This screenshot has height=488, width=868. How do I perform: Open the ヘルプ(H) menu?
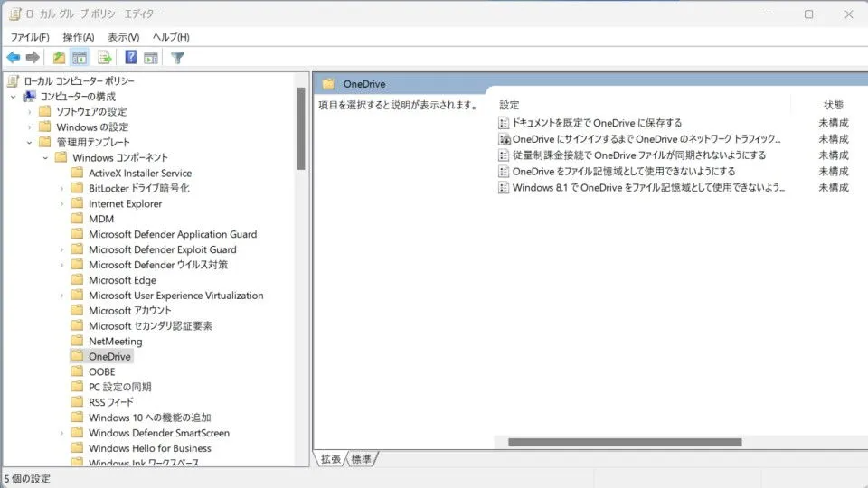click(x=171, y=37)
